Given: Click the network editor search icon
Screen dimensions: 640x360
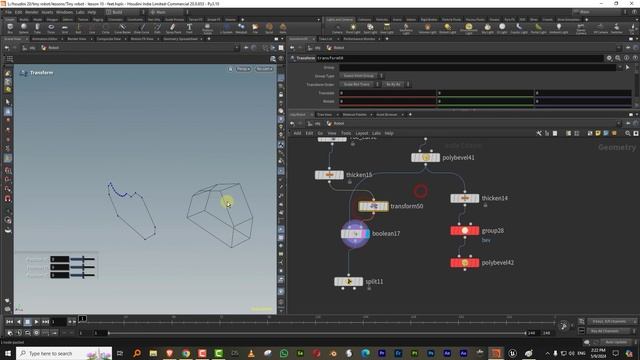Looking at the screenshot, I should 628,133.
